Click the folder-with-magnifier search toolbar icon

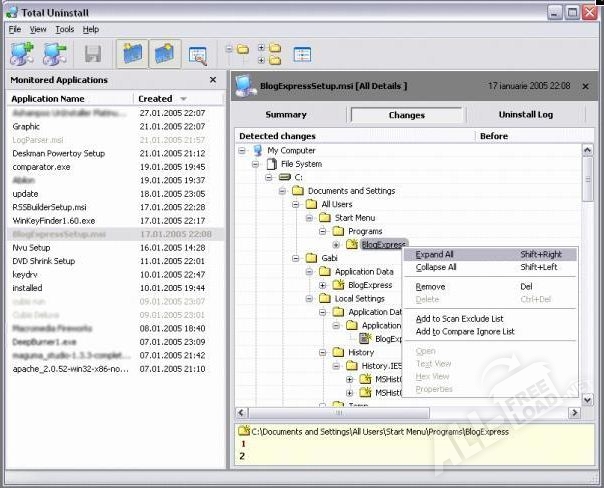click(x=198, y=54)
